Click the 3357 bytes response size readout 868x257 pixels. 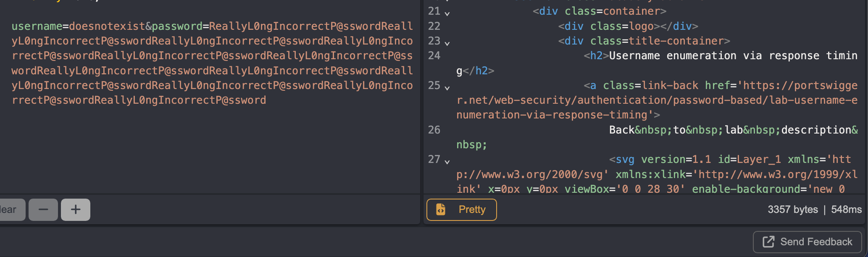[792, 210]
